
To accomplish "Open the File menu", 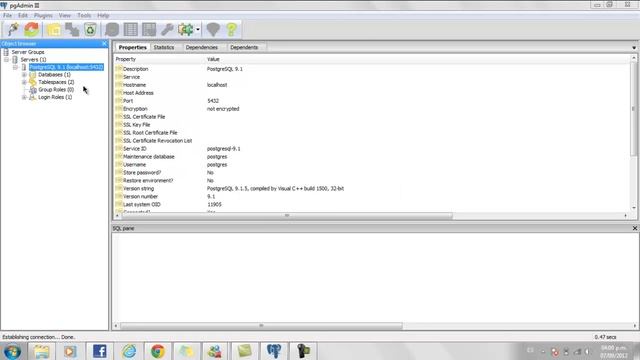I will click(7, 15).
